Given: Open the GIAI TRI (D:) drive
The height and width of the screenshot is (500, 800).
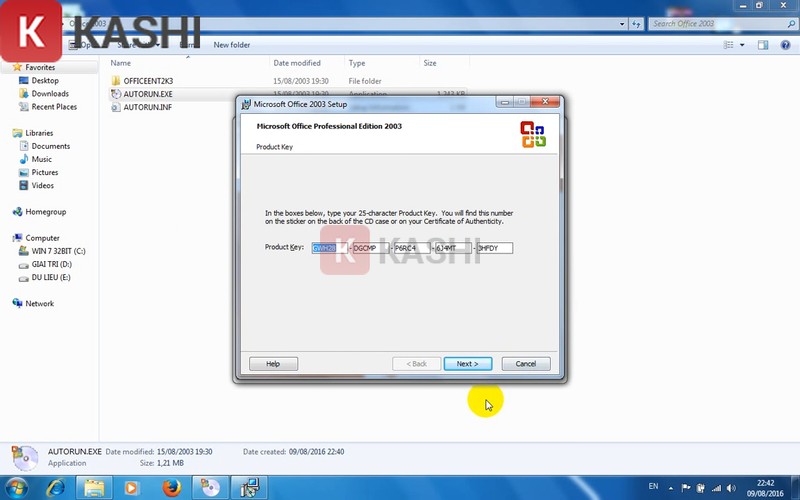Looking at the screenshot, I should click(52, 264).
